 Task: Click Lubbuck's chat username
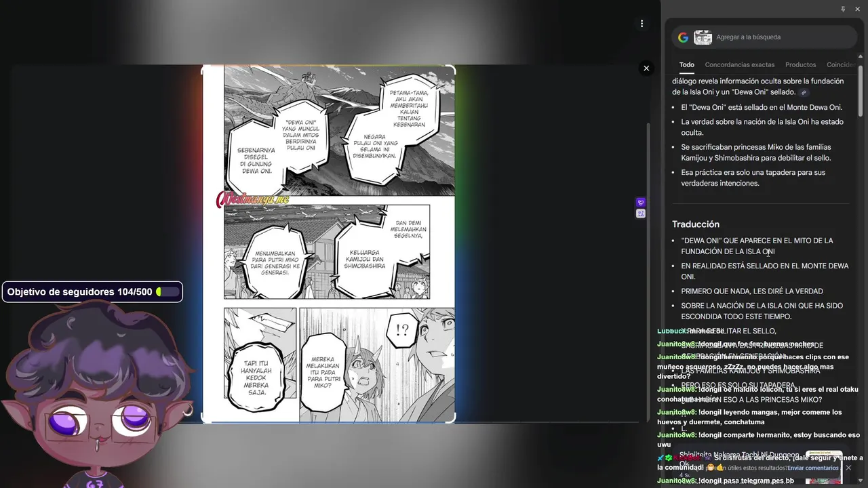point(671,331)
